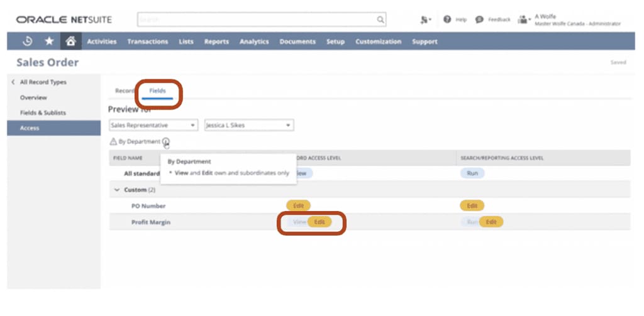Click the A Wolfe user account name
The image size is (644, 316).
[x=545, y=16]
